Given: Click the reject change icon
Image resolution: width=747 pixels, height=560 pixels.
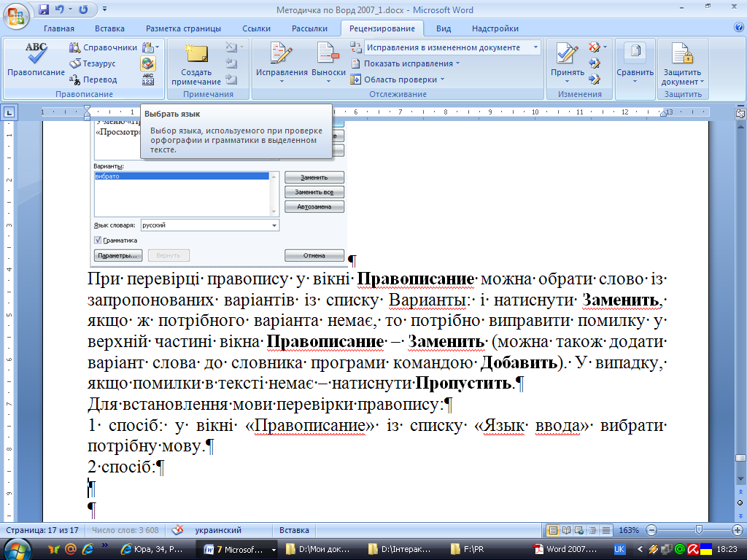Looking at the screenshot, I should [594, 47].
